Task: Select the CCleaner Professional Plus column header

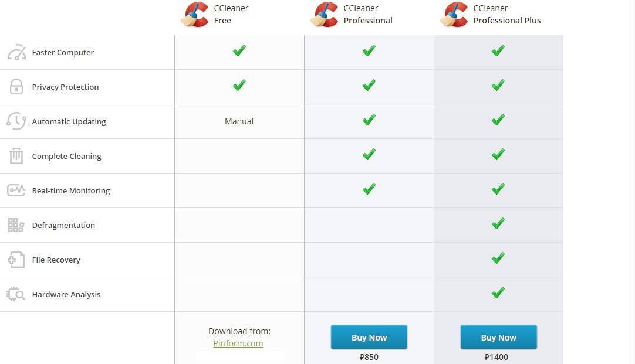Action: click(507, 15)
